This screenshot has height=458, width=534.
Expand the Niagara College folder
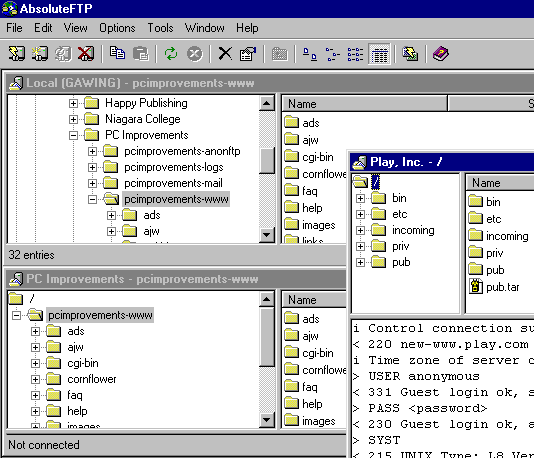(73, 119)
